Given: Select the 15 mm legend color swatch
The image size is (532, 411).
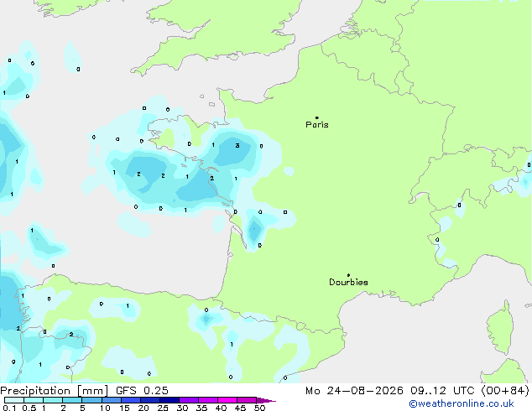Looking at the screenshot, I should point(130,400).
